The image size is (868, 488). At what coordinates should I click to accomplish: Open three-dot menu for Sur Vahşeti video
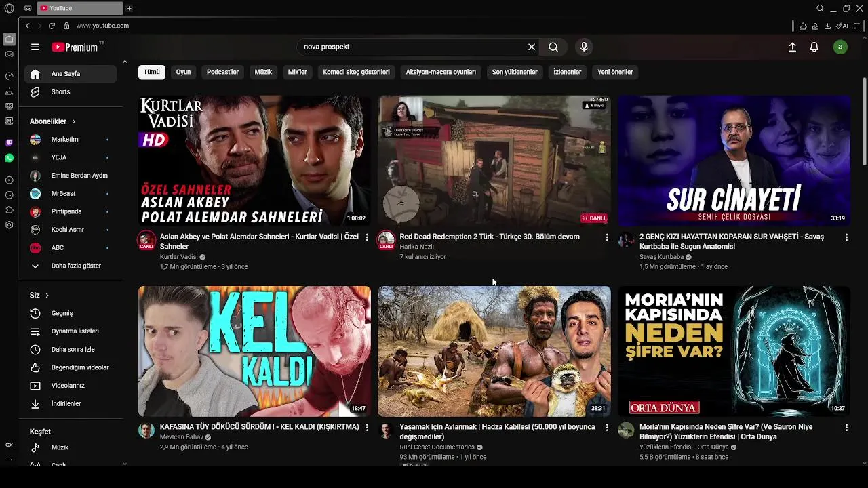point(846,237)
